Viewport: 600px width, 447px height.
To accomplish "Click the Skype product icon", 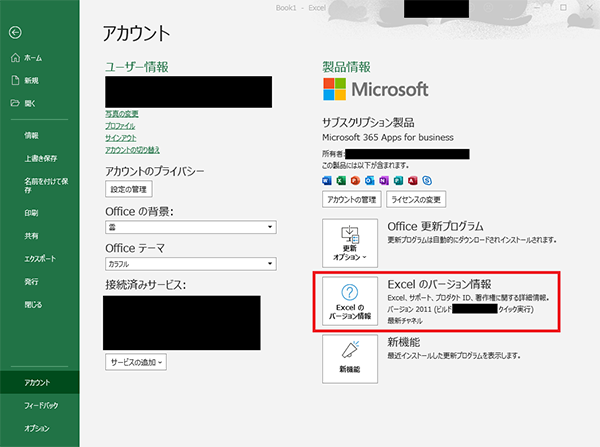I will [x=427, y=181].
